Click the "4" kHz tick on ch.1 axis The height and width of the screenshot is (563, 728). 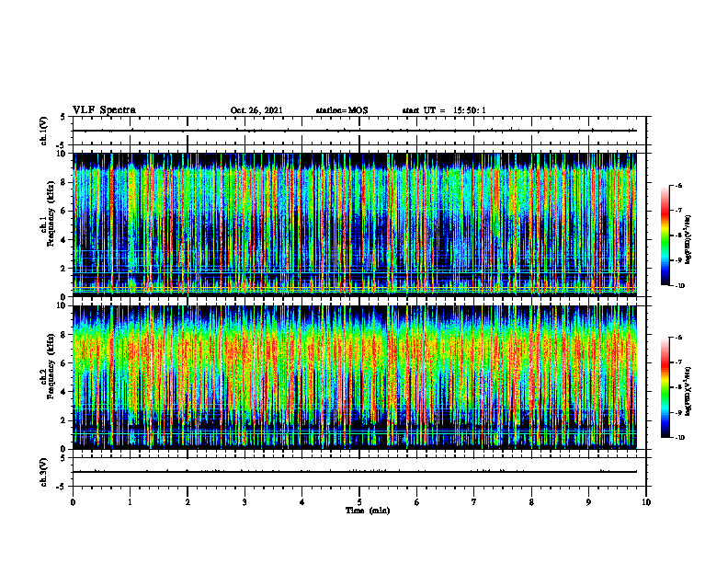(x=64, y=240)
